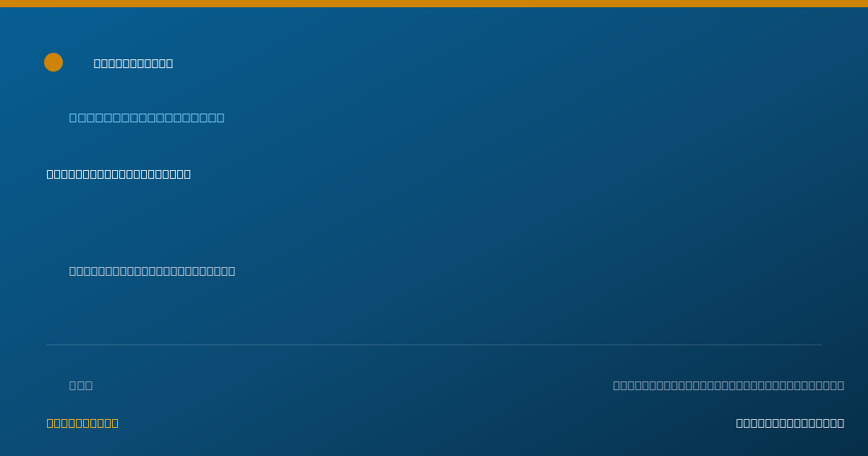Select the white title text beside orange circle
The width and height of the screenshot is (868, 456).
pos(133,63)
